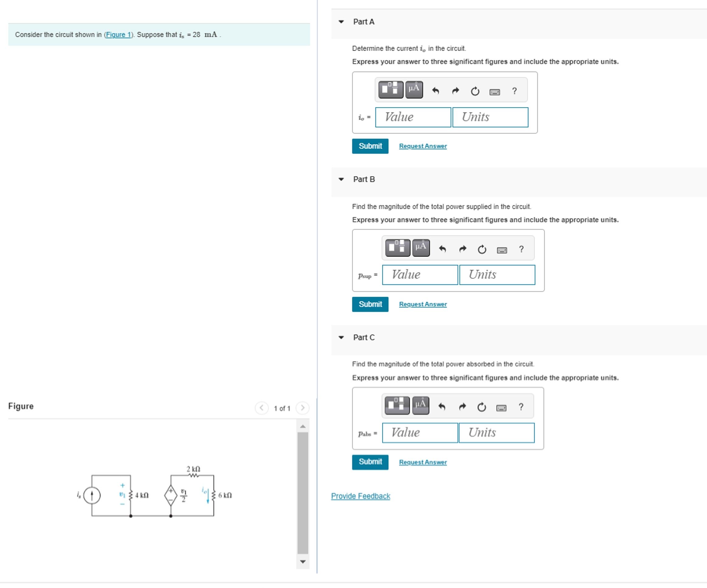Viewport: 707px width, 588px height.
Task: Click the equation template icon in Part C
Action: coord(397,406)
